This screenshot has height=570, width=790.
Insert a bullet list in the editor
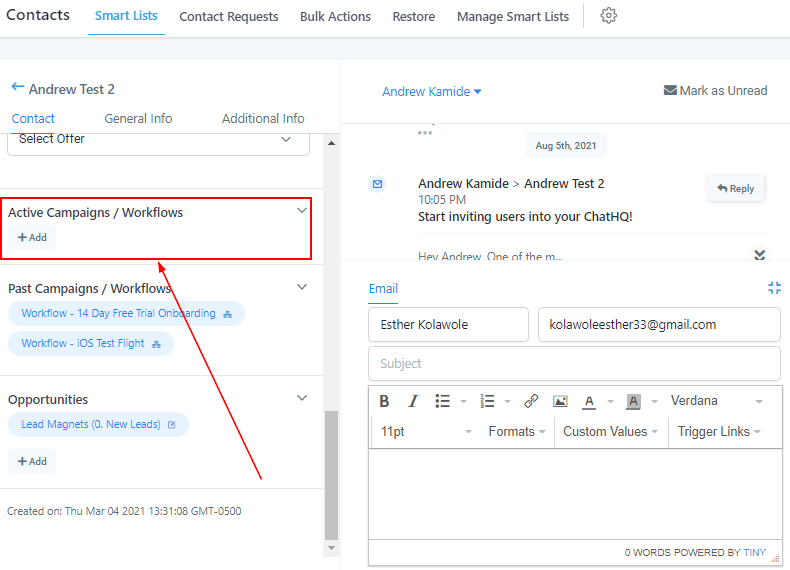(443, 401)
